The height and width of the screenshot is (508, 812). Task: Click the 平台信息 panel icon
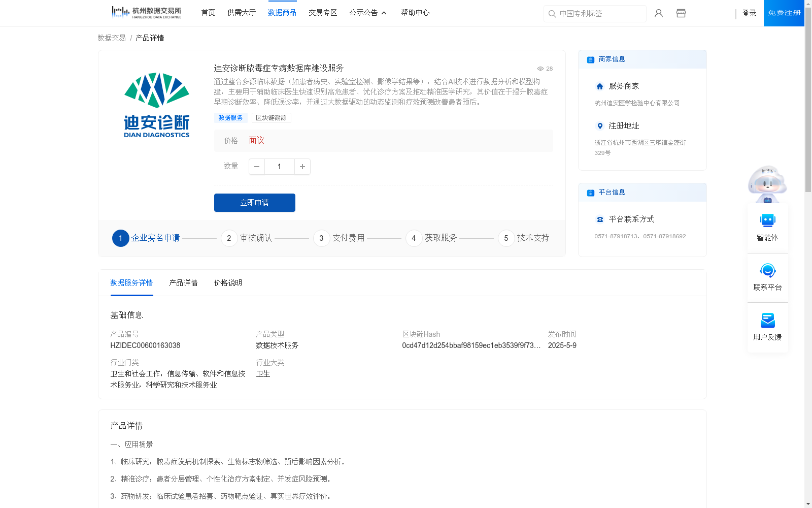[x=591, y=193]
